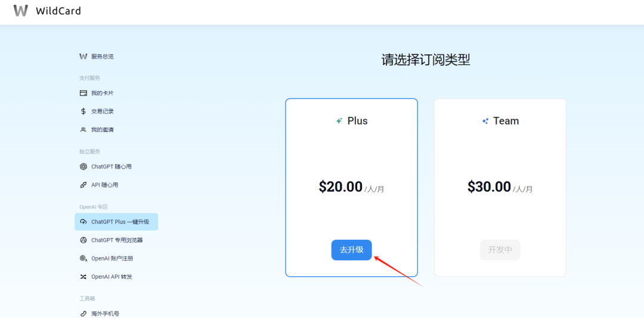Click the blue 去升级 button
644x318 pixels.
[x=352, y=250]
